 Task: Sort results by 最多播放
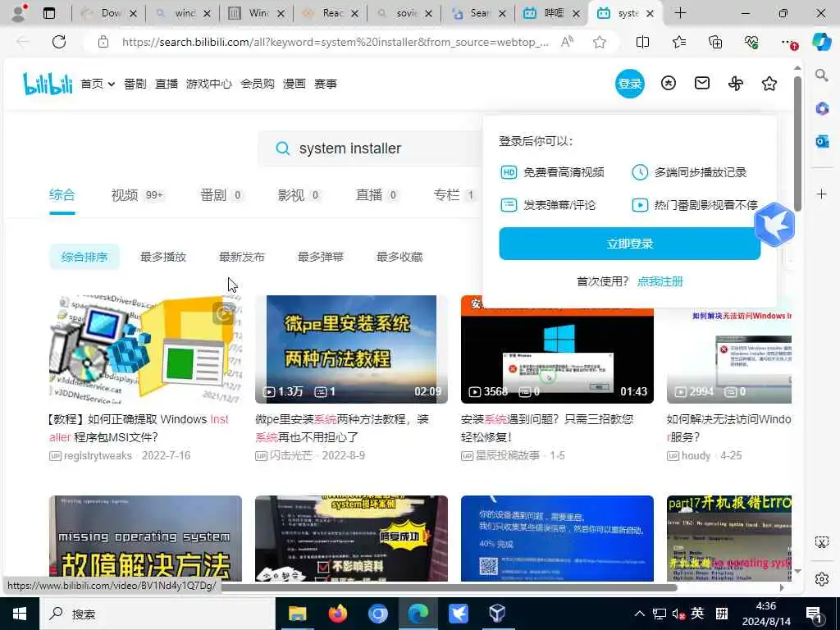click(163, 257)
